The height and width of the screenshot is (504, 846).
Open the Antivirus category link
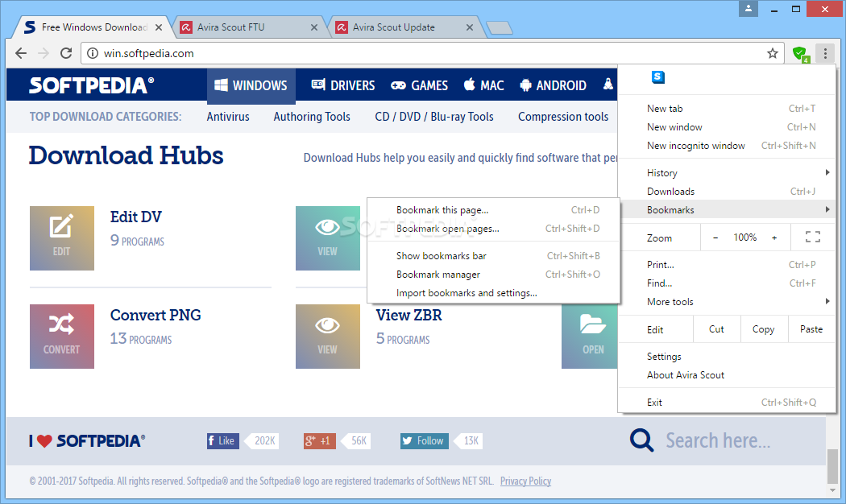(228, 117)
